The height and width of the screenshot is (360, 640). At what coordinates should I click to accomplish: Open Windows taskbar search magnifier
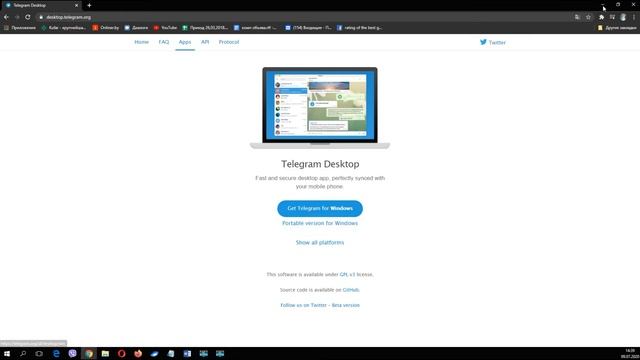click(23, 353)
